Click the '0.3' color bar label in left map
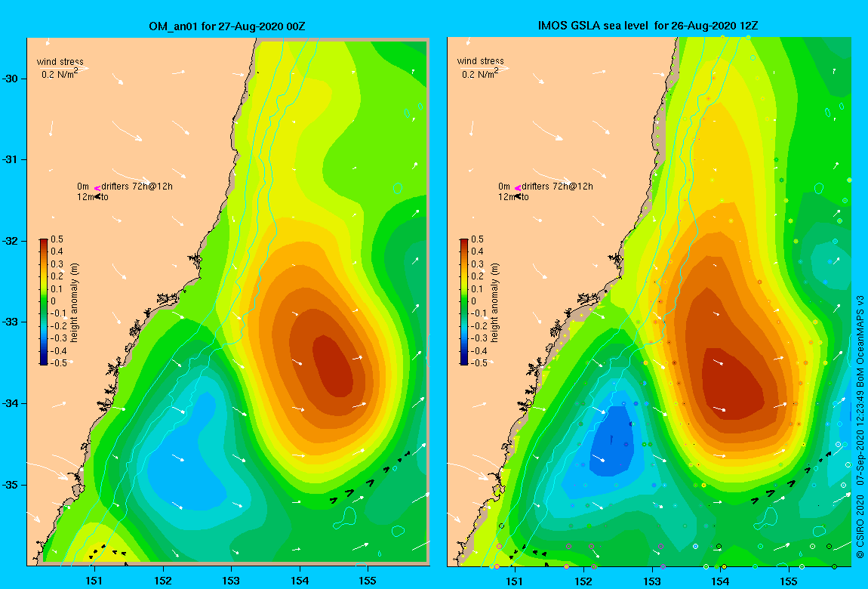Screen dimensions: 868x589 [x=57, y=264]
